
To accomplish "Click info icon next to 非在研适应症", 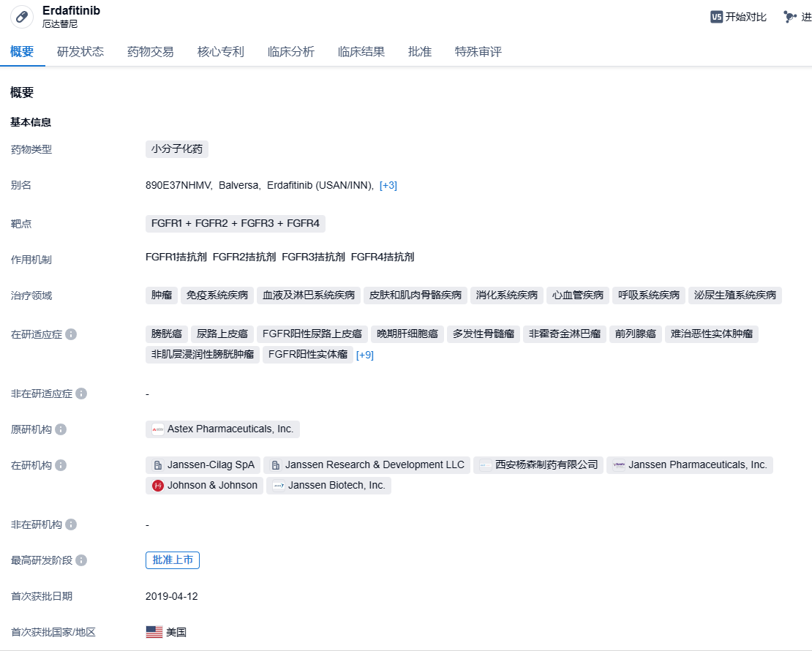I will tap(81, 394).
